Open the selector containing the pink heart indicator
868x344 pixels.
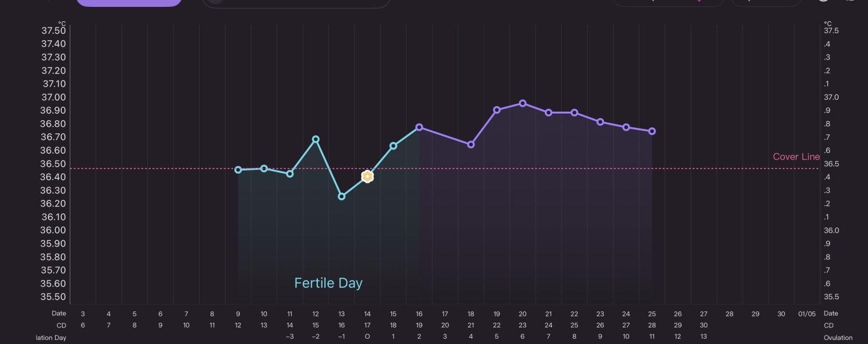click(x=669, y=2)
